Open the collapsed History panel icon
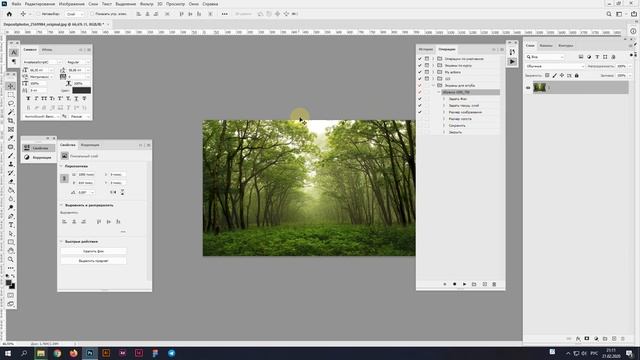This screenshot has height=360, width=640. coord(512,52)
